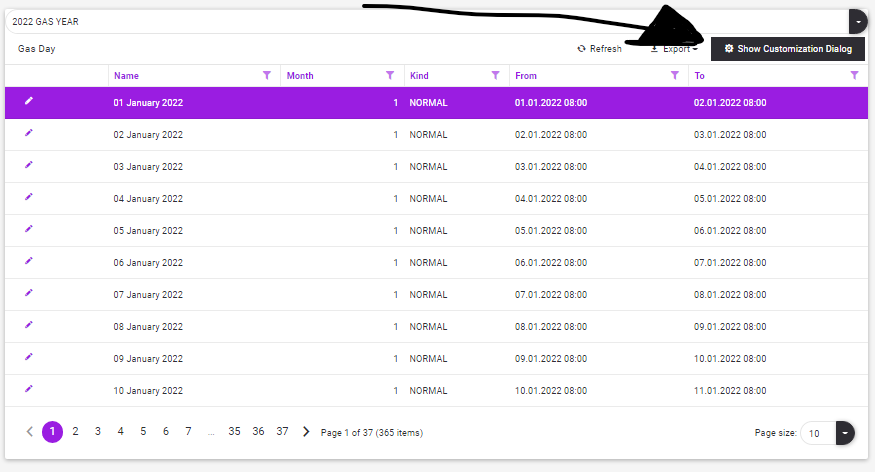Sort by the Name column header
Screen dimensions: 875x472
tap(127, 75)
